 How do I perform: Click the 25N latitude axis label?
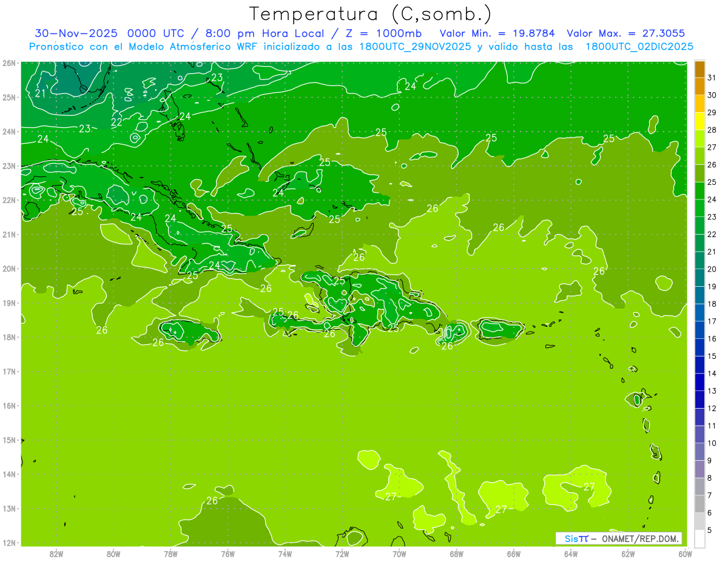coord(9,97)
